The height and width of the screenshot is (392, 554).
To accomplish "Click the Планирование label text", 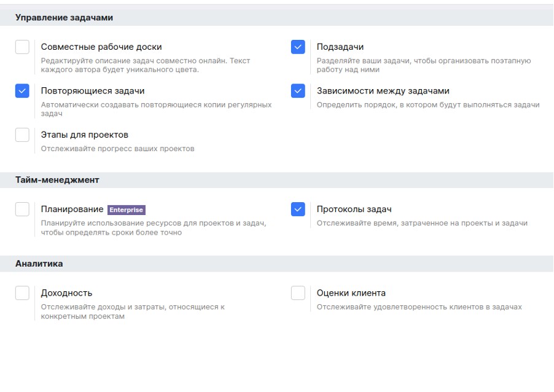I will (x=72, y=209).
